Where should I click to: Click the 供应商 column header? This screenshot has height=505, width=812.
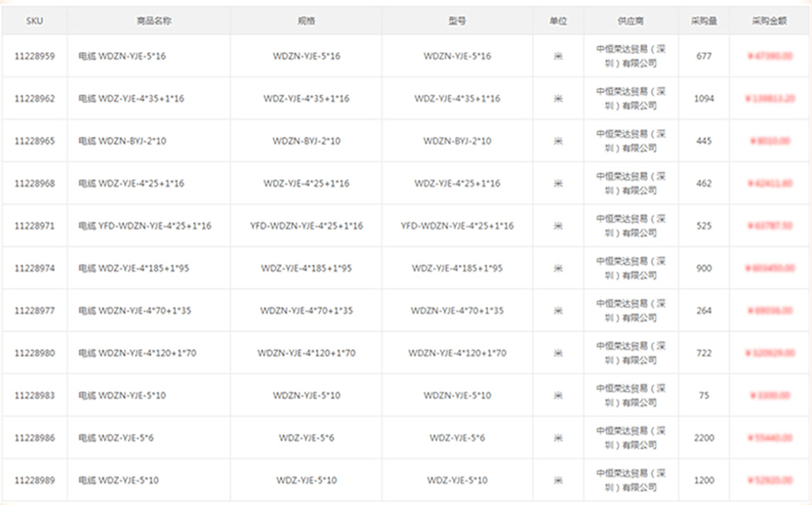pyautogui.click(x=631, y=21)
